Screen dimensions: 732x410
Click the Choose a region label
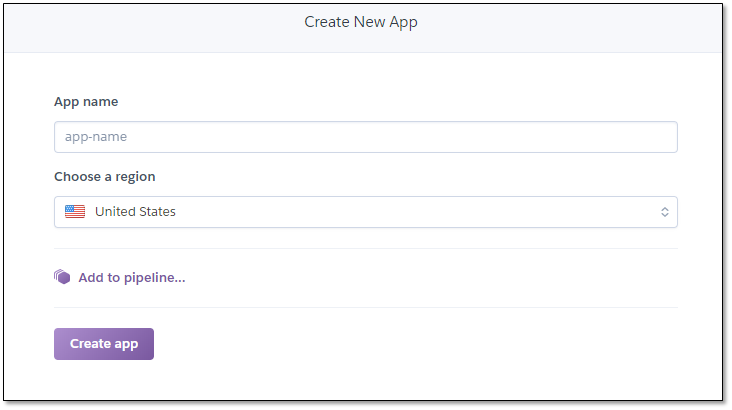click(x=105, y=177)
